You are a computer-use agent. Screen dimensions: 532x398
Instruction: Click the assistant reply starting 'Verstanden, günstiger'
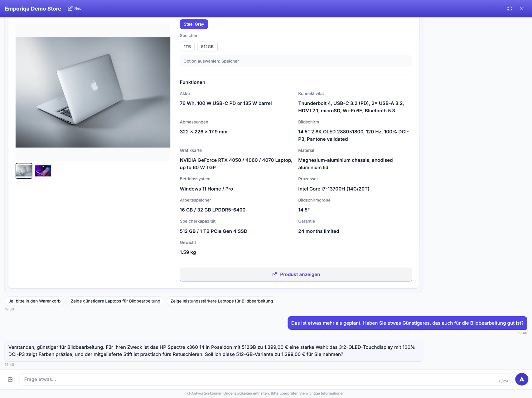point(214,351)
